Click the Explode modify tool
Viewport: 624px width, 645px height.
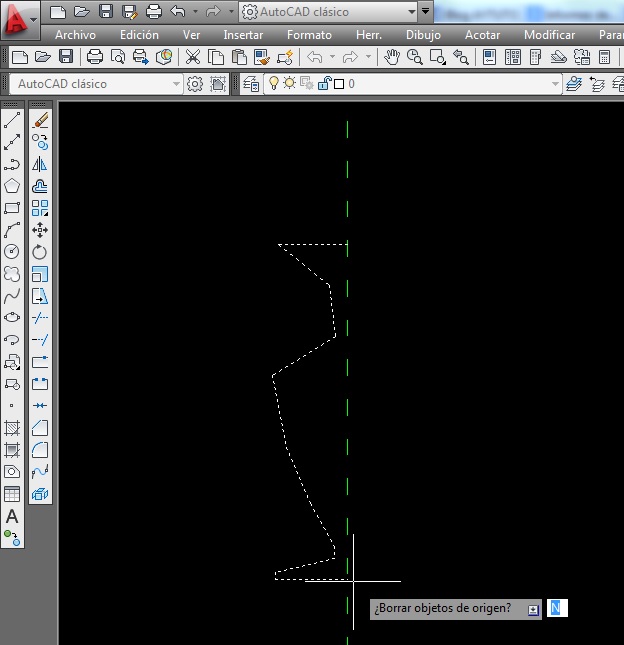point(40,494)
